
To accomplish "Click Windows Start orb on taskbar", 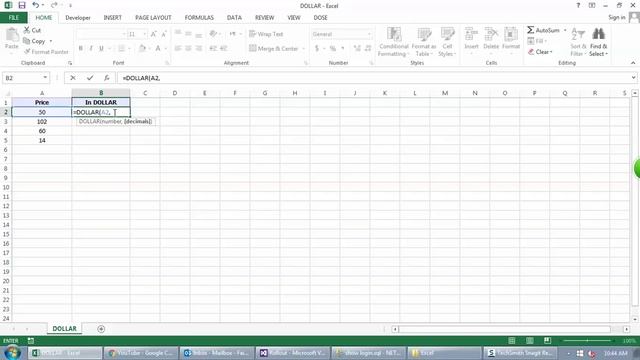I will [12, 352].
